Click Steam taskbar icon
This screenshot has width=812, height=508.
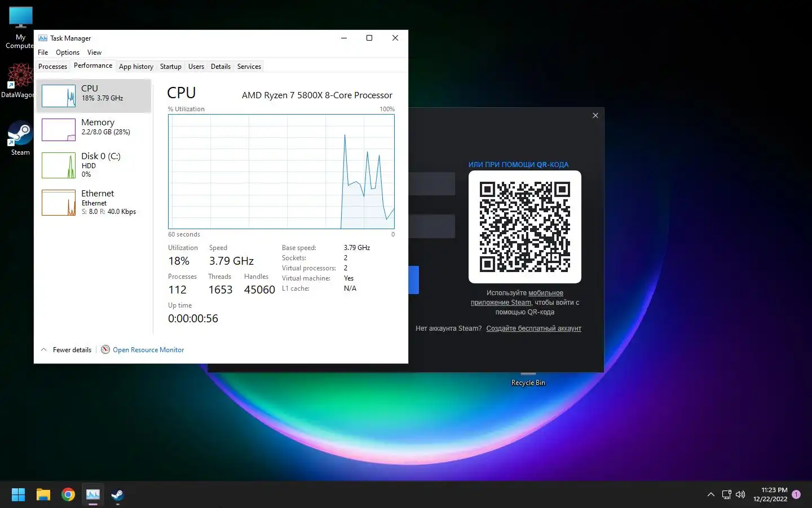[x=118, y=495]
